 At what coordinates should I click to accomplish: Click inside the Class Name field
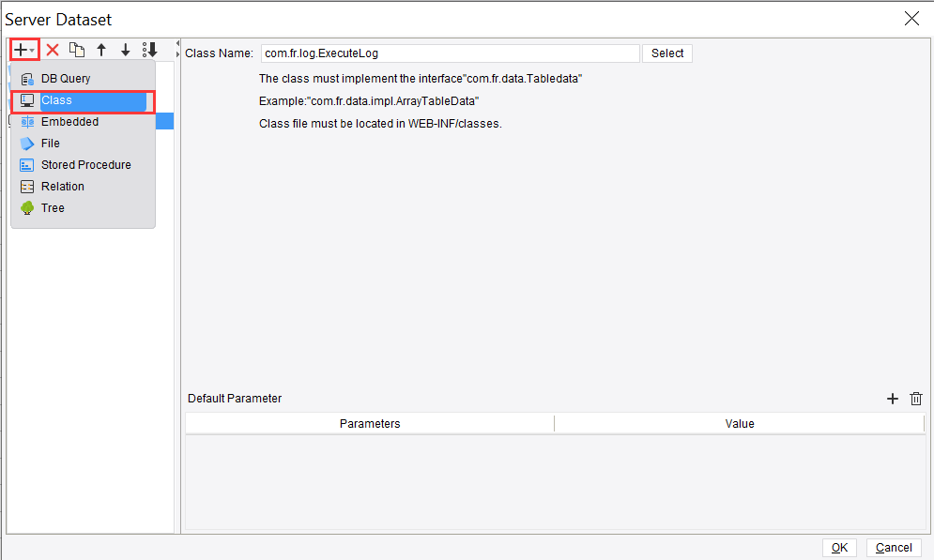449,53
